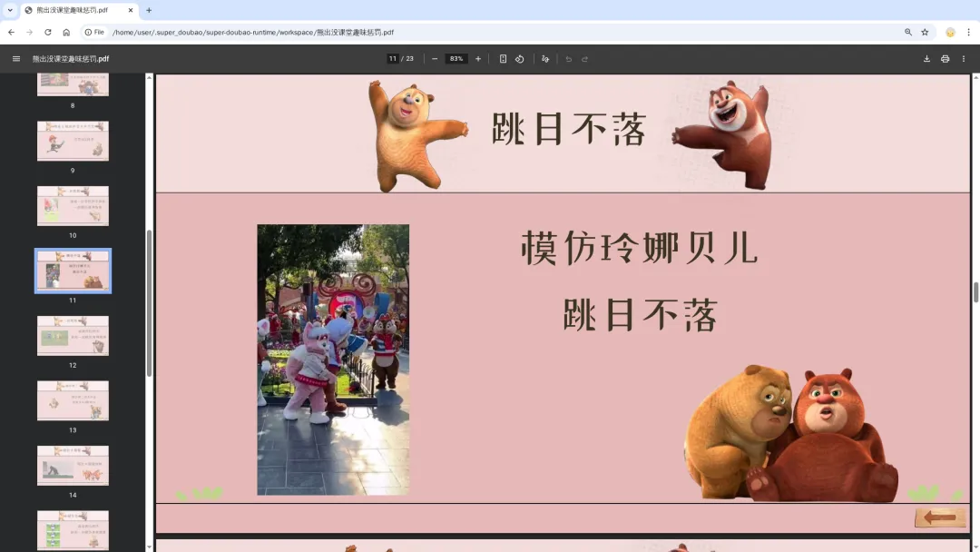980x552 pixels.
Task: Click the undo annotation arrow
Action: (568, 59)
